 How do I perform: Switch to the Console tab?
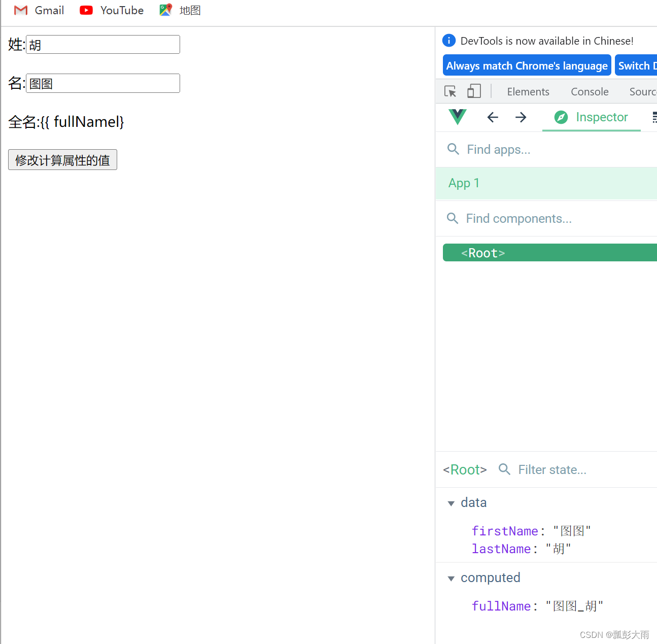pyautogui.click(x=590, y=91)
